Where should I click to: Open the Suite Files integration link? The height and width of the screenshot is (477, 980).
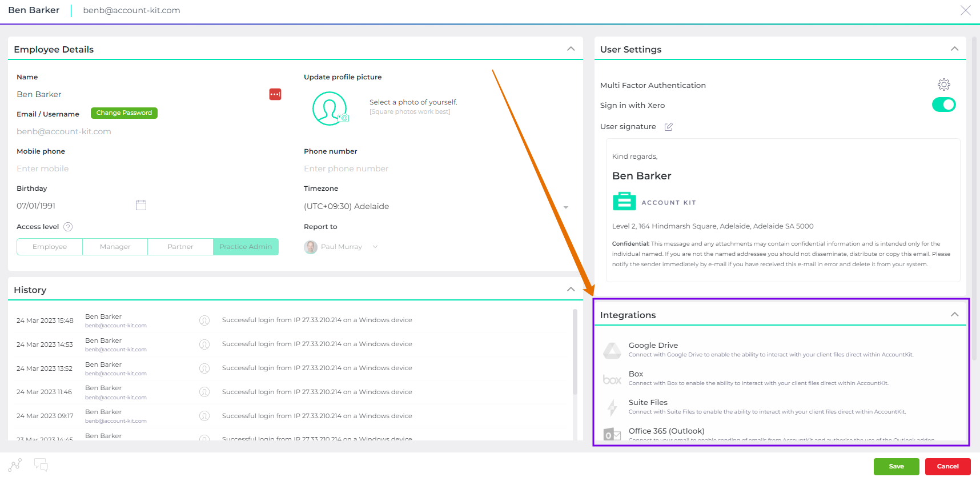pos(648,402)
